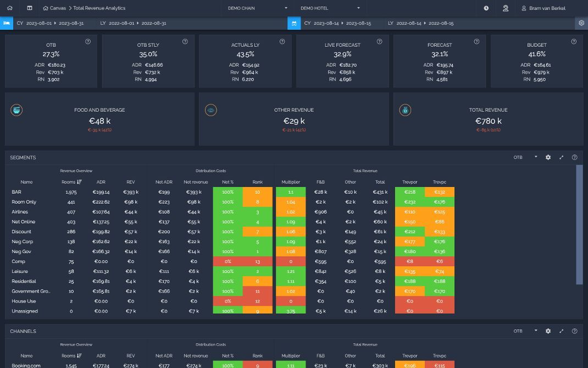Image resolution: width=588 pixels, height=368 pixels.
Task: Open the Channels OTB dropdown
Action: click(x=525, y=331)
